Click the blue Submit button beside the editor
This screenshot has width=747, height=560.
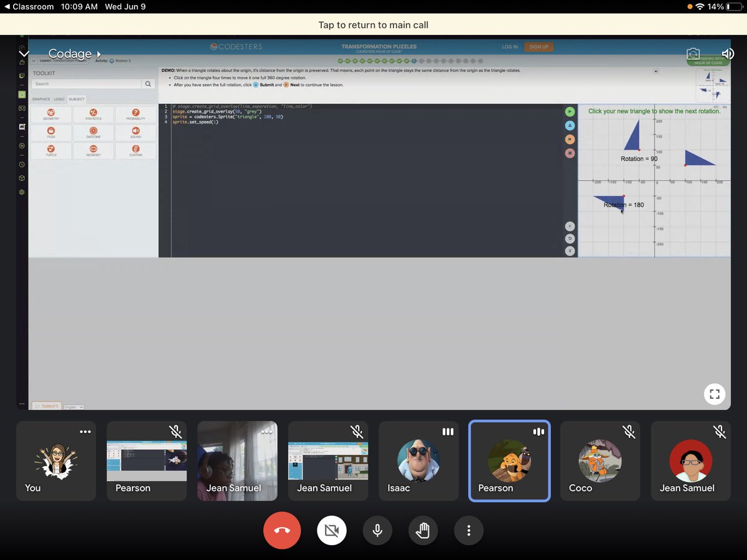click(570, 125)
